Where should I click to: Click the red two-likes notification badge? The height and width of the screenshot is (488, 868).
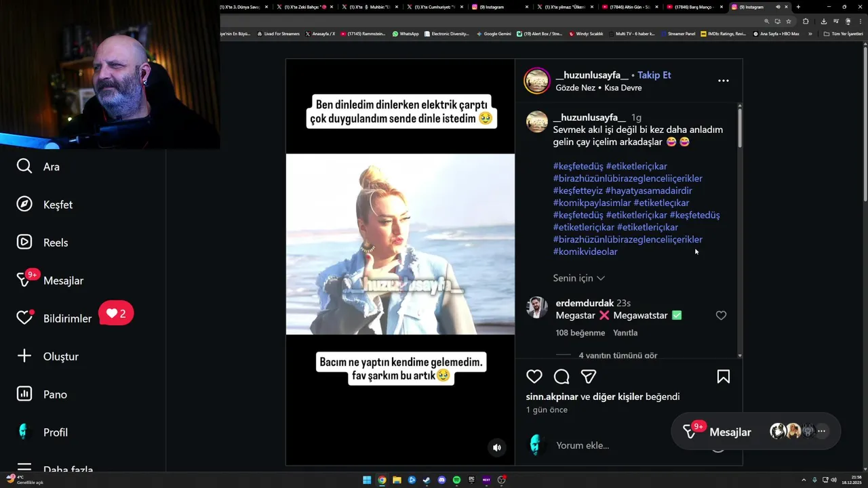(116, 314)
